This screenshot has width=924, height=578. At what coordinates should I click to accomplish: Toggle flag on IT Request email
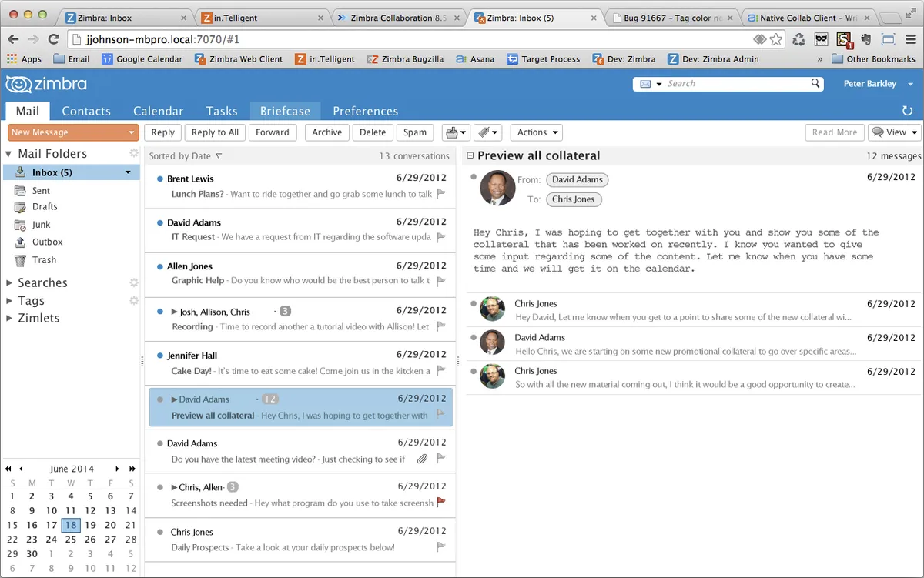[441, 237]
